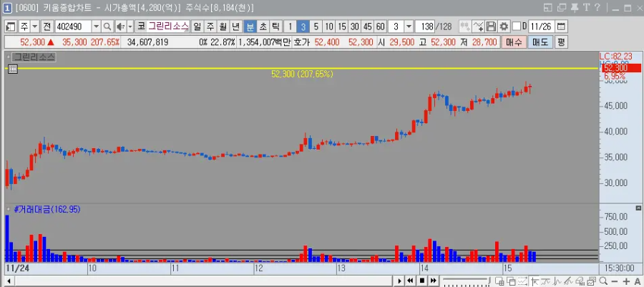Set interval to 10 minutes

pos(328,26)
